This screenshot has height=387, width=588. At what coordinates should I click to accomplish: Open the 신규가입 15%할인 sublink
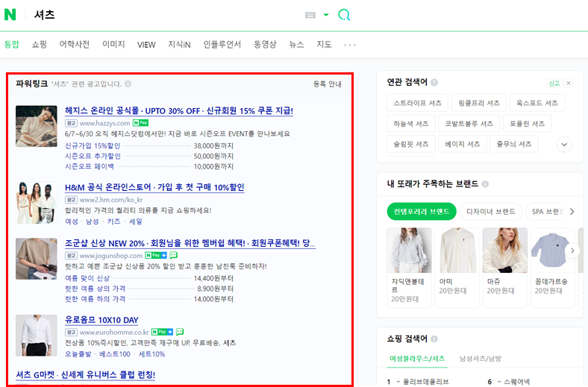93,145
